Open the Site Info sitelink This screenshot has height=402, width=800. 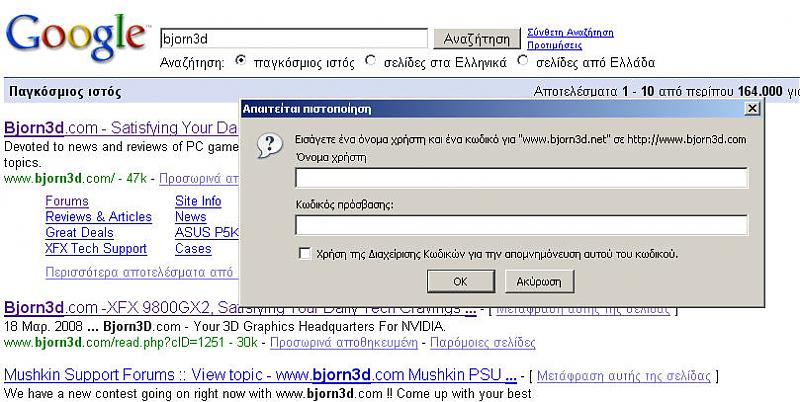click(x=198, y=201)
